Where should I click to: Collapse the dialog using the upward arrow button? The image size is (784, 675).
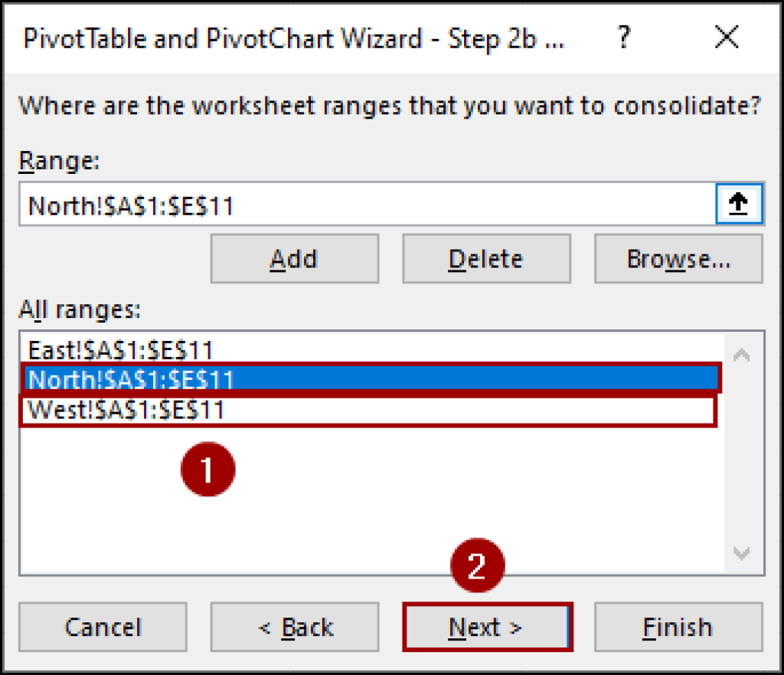[740, 203]
